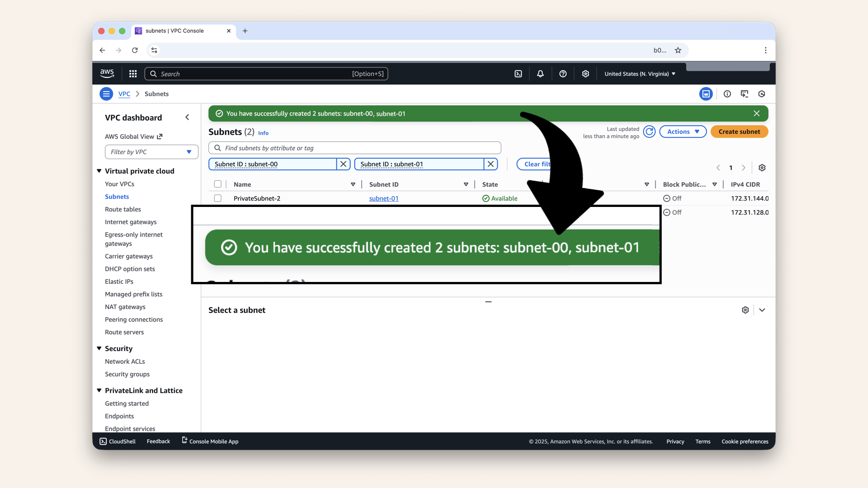Select the checkbox for PrivateSubnet-2 row

click(218, 198)
